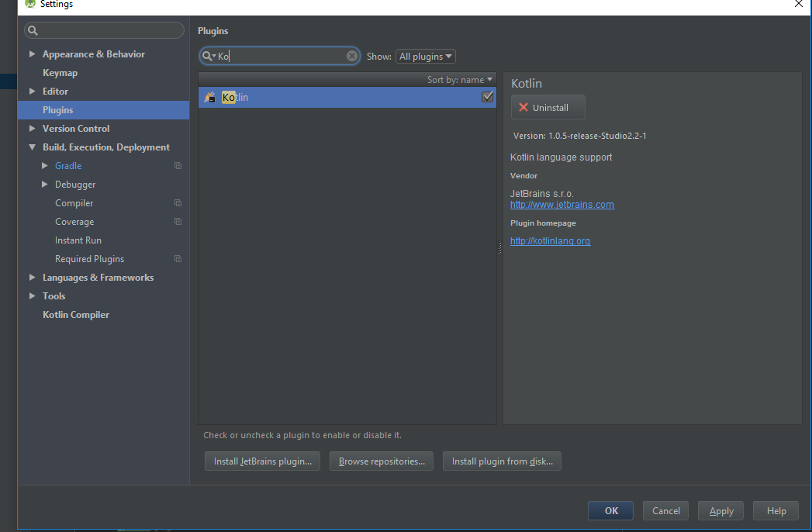This screenshot has height=532, width=812.
Task: Uninstall the Kotlin plugin
Action: 548,107
